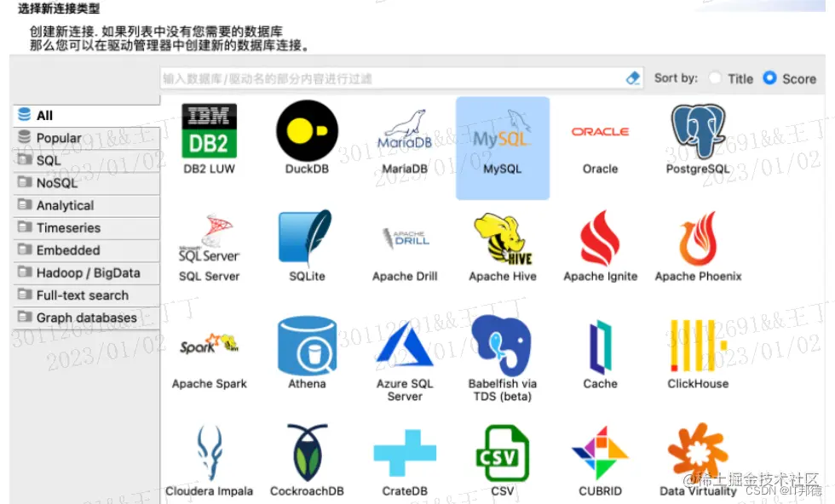Image resolution: width=835 pixels, height=504 pixels.
Task: Select the ClickHouse icon
Action: coord(698,346)
